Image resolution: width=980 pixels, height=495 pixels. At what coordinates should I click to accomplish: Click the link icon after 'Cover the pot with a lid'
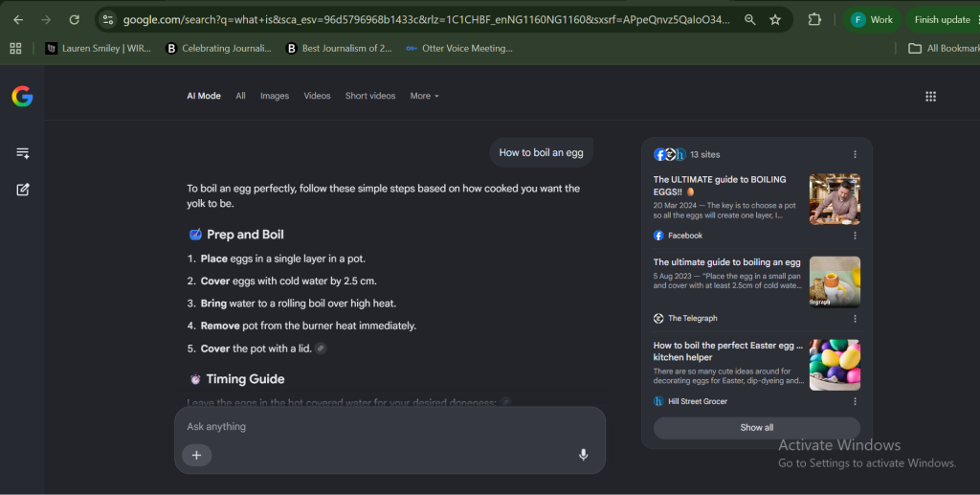coord(321,349)
